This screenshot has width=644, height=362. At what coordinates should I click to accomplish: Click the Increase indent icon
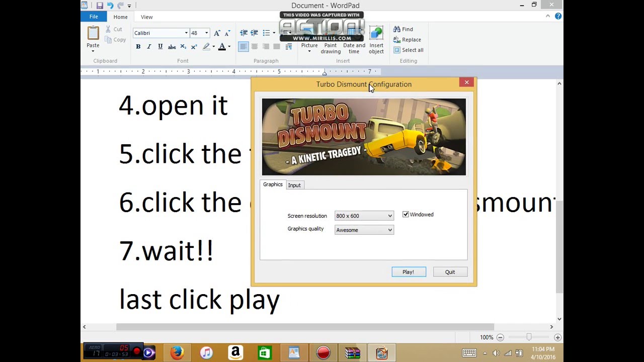pos(255,33)
